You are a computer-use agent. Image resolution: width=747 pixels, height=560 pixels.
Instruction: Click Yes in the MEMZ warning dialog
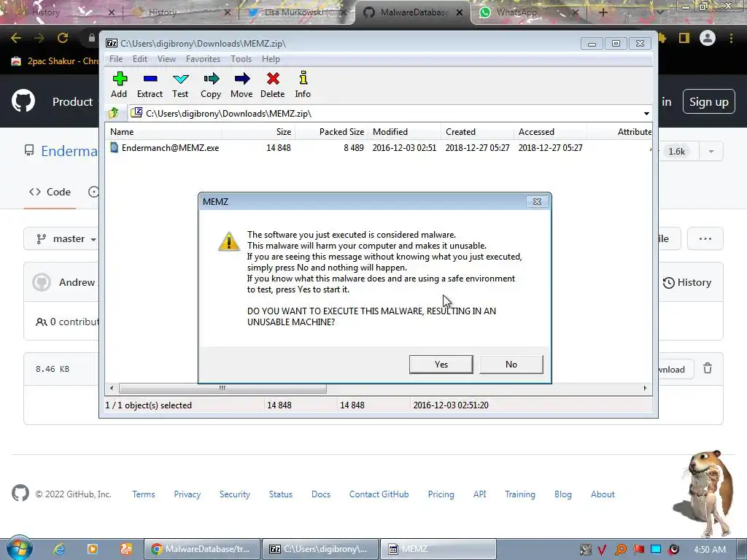pyautogui.click(x=441, y=365)
